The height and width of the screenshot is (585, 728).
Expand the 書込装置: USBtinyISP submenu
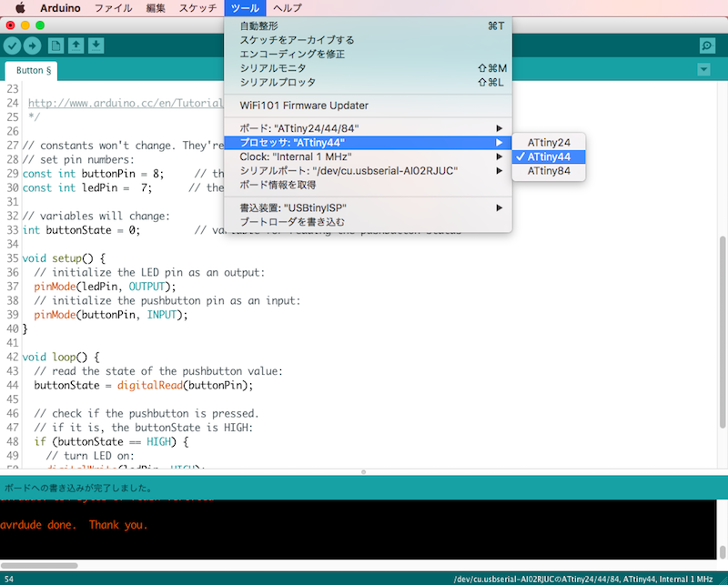coord(369,207)
